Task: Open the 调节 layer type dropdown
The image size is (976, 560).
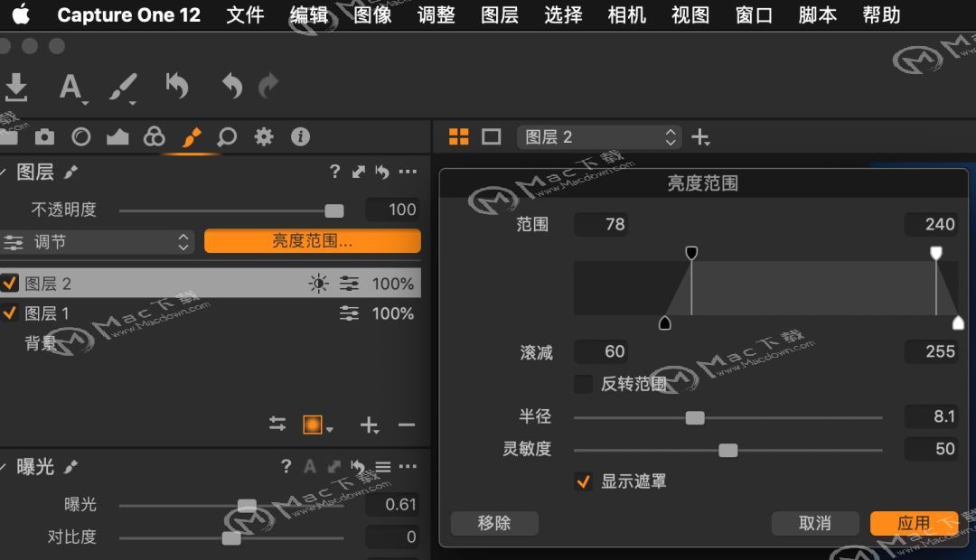Action: pyautogui.click(x=98, y=242)
